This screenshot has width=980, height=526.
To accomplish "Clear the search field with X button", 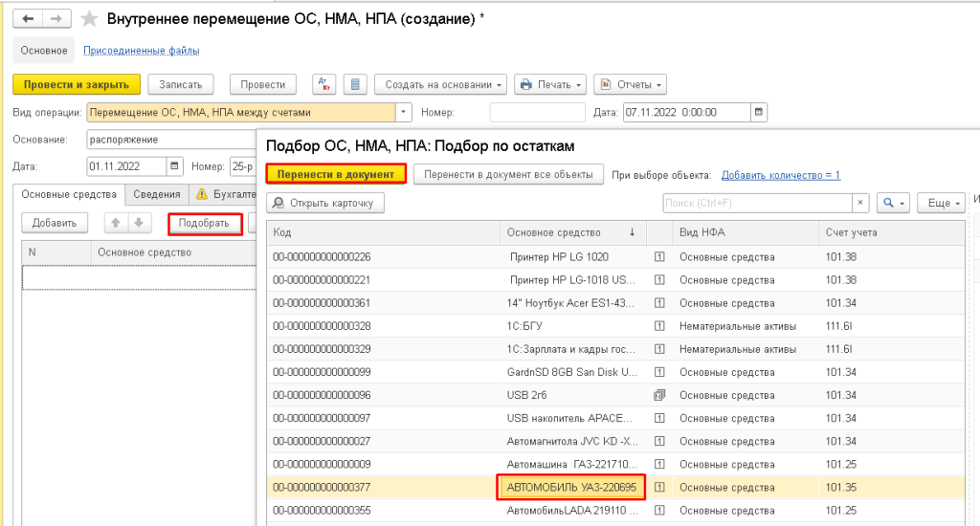I will coord(860,203).
